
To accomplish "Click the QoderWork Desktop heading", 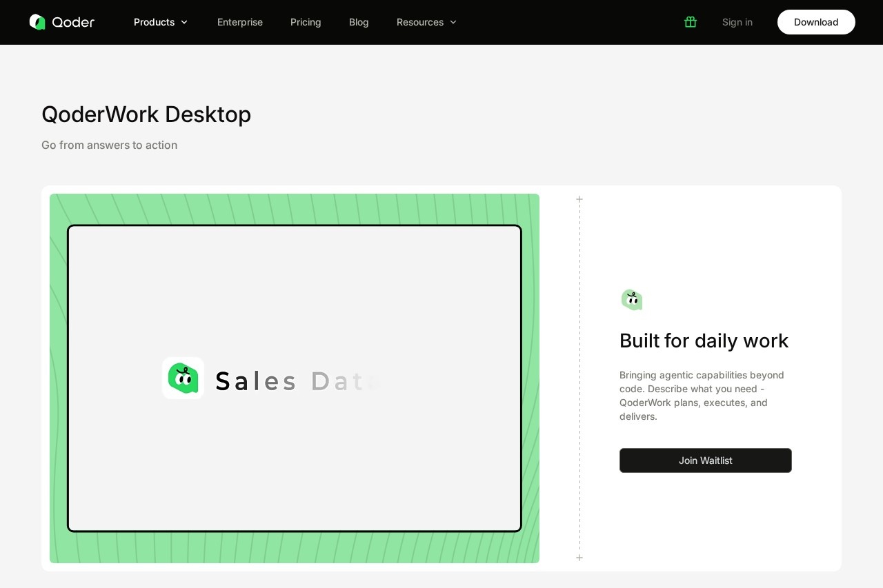I will (x=146, y=114).
